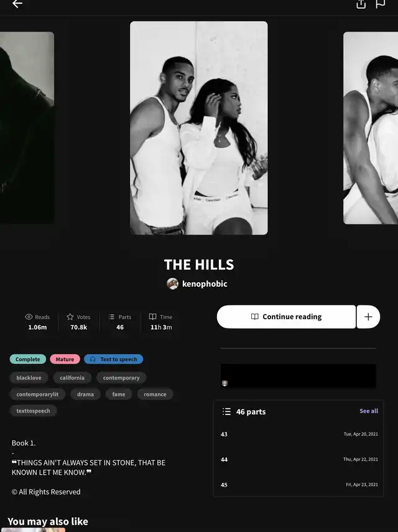
Task: Select the right-side cover image
Action: pos(371,128)
